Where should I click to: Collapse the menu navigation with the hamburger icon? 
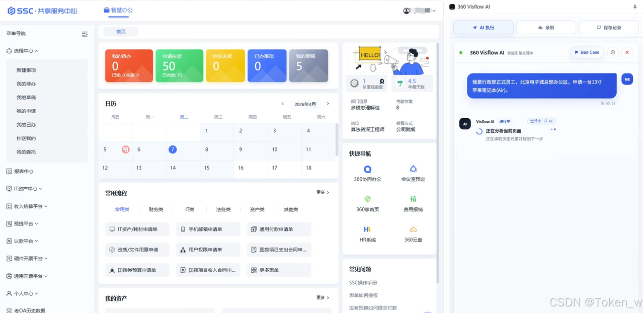(85, 34)
